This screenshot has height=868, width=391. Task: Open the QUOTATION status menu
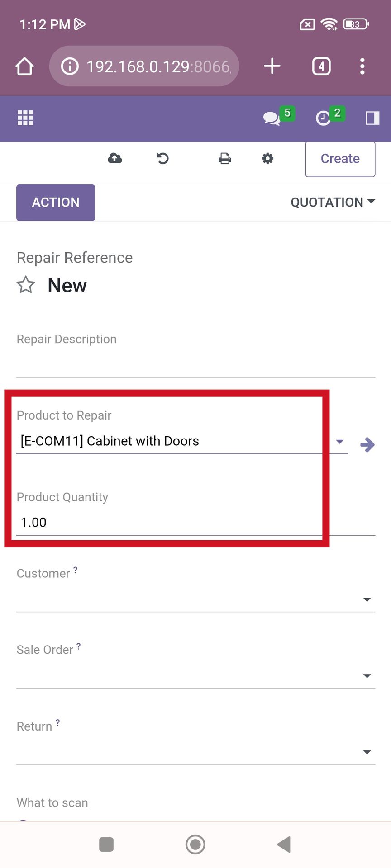click(333, 202)
